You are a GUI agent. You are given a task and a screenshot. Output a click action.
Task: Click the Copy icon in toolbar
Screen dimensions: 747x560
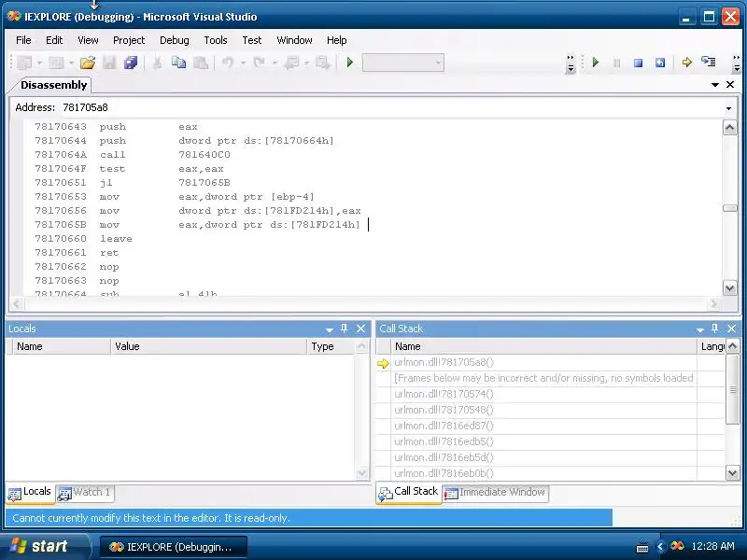(178, 63)
